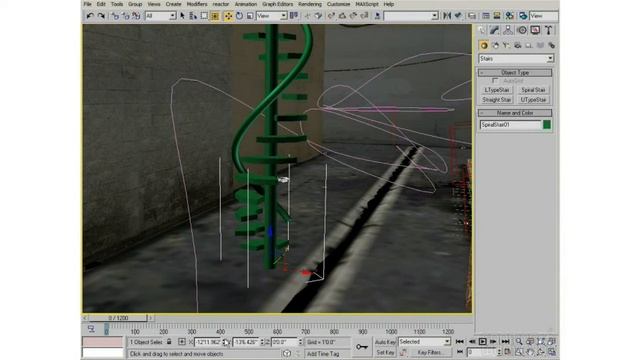Collapse the Name and Color rollout
The height and width of the screenshot is (360, 640).
pyautogui.click(x=515, y=113)
